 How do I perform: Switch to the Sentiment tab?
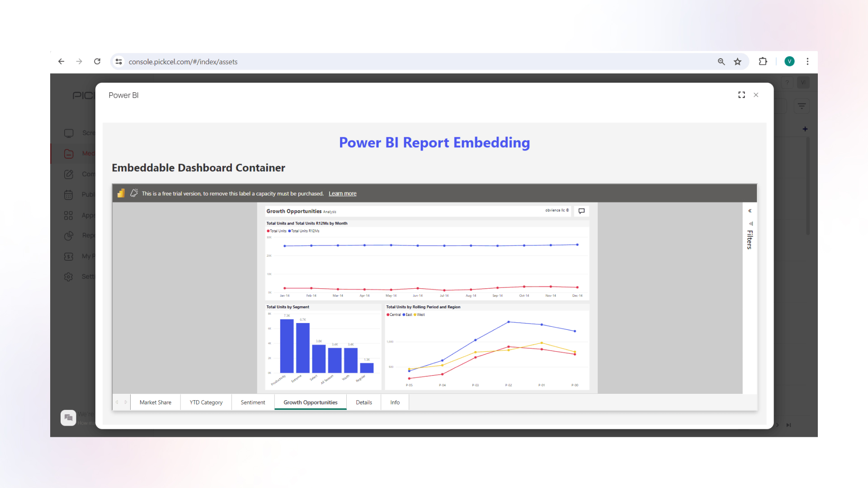pos(253,402)
